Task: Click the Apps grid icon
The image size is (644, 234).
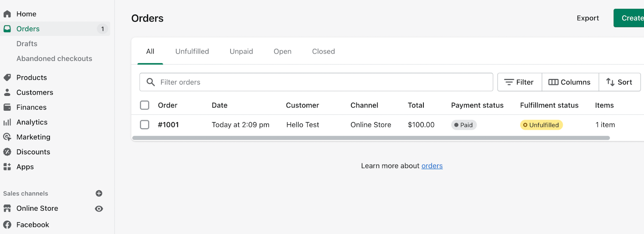Action: coord(7,167)
